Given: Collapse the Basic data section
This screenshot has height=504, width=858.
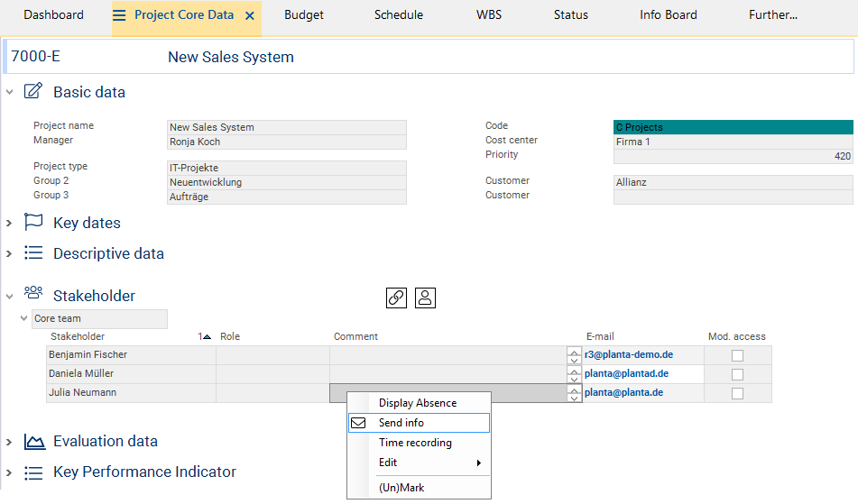Looking at the screenshot, I should point(9,92).
